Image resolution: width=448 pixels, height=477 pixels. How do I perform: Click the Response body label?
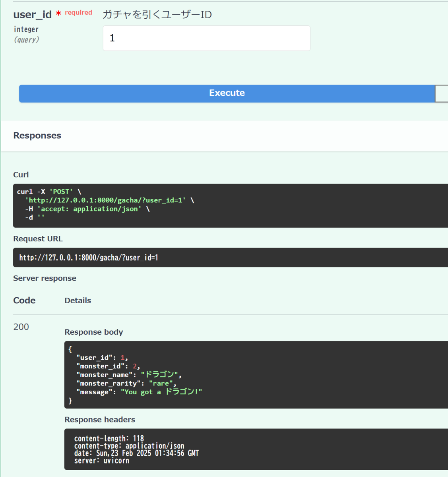pos(94,332)
